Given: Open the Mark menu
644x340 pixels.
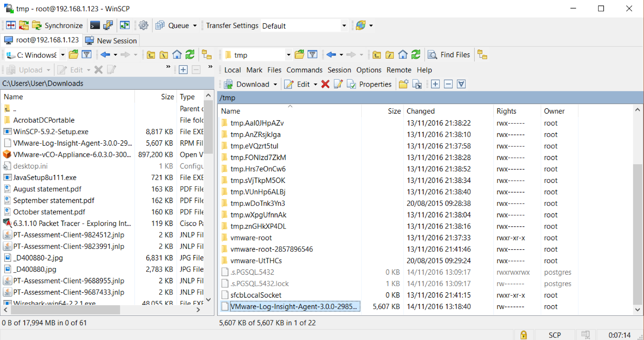Looking at the screenshot, I should [x=254, y=70].
